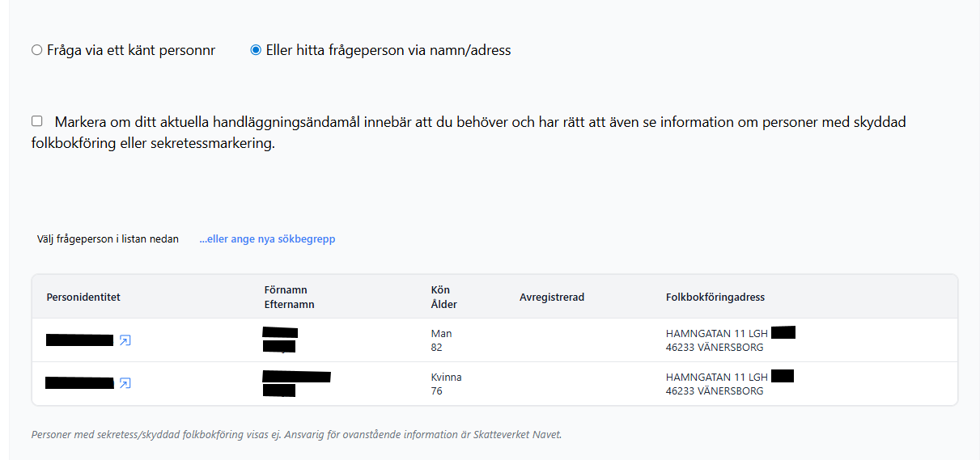Click the '...eller ange nya sökbegrepp' link
This screenshot has height=460, width=980.
267,239
